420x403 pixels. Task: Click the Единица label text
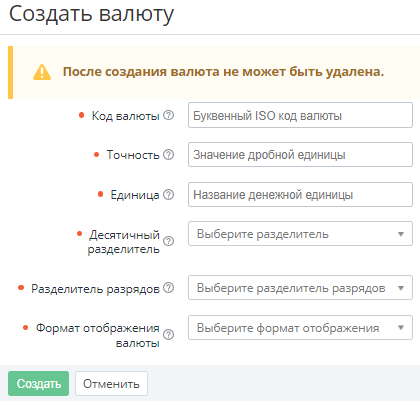tap(135, 195)
